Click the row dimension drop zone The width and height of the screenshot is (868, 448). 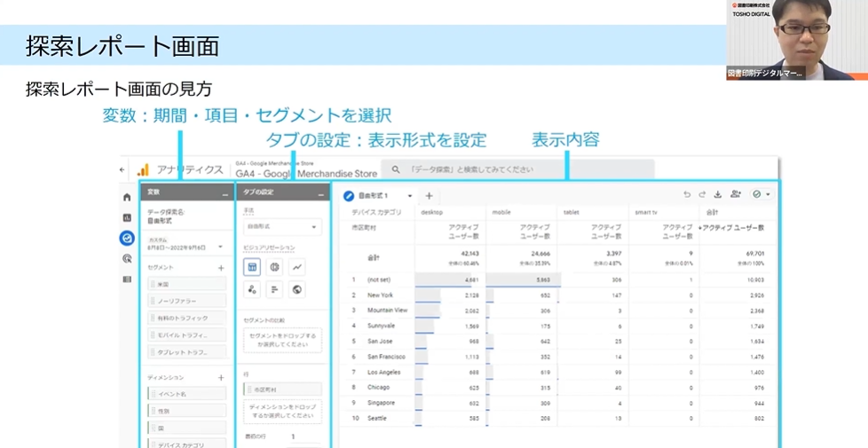point(282,412)
